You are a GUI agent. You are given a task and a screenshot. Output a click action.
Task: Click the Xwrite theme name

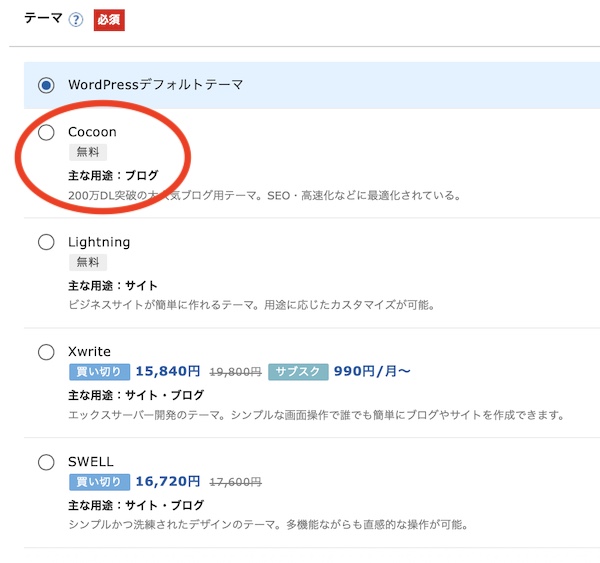coord(90,351)
